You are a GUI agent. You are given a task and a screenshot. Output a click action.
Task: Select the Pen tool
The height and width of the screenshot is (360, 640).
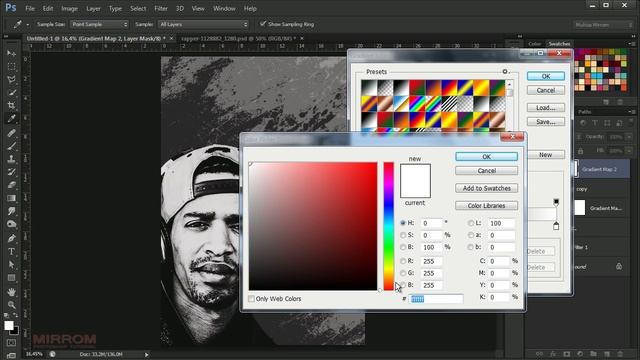point(11,238)
